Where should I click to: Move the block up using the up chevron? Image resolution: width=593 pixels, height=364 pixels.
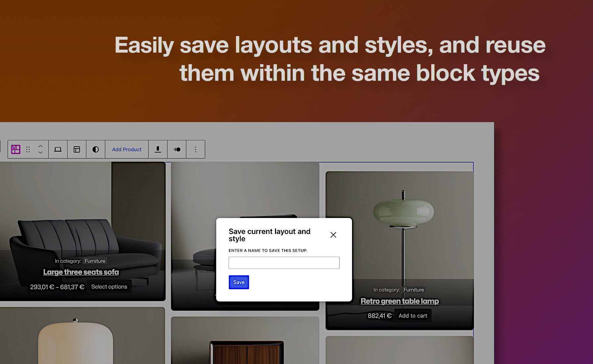(40, 146)
